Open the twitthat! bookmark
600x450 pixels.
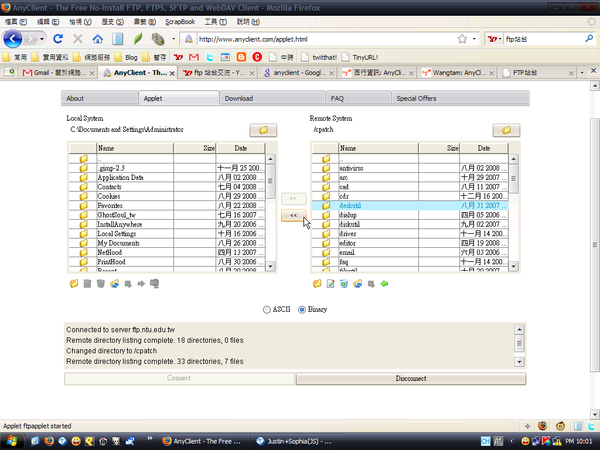320,57
